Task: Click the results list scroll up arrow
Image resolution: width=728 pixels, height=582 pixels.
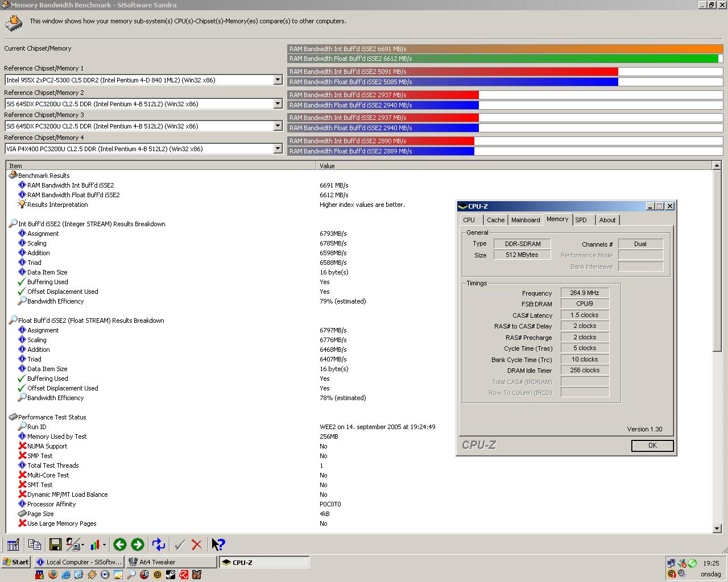Action: (717, 166)
